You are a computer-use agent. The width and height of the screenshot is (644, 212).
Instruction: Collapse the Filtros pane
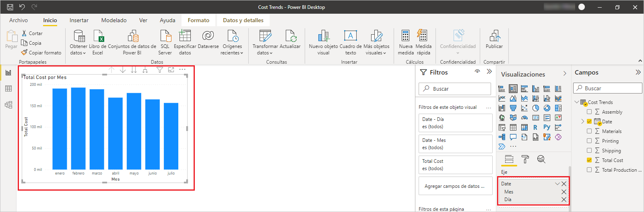(489, 71)
